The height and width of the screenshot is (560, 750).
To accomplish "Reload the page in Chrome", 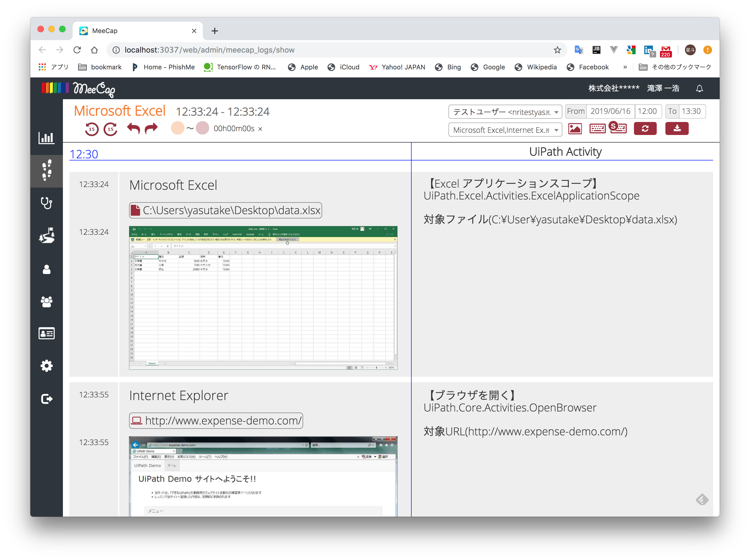I will [x=77, y=50].
